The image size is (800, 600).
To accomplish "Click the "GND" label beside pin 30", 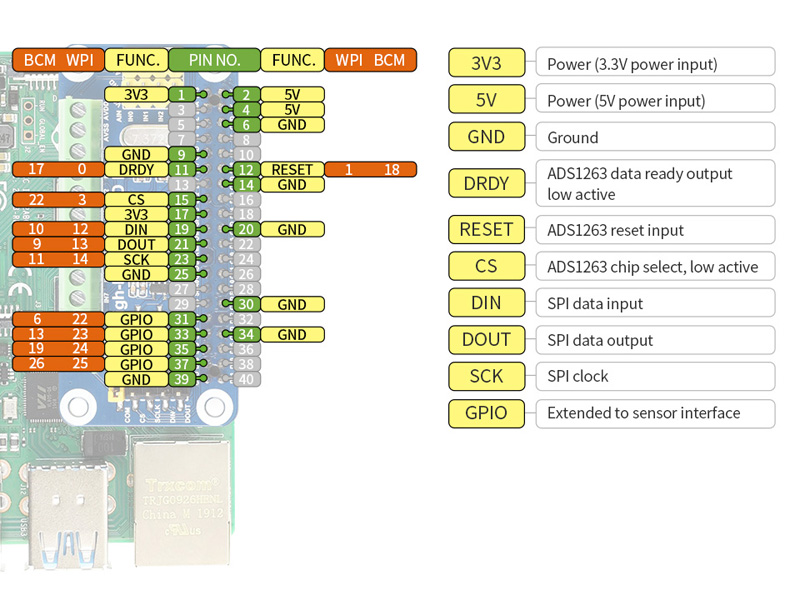I will pos(292,305).
